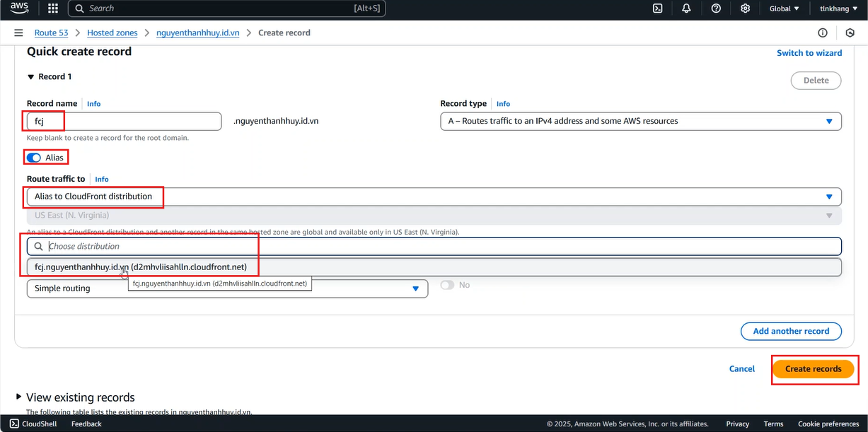Click Add another record

tap(791, 331)
